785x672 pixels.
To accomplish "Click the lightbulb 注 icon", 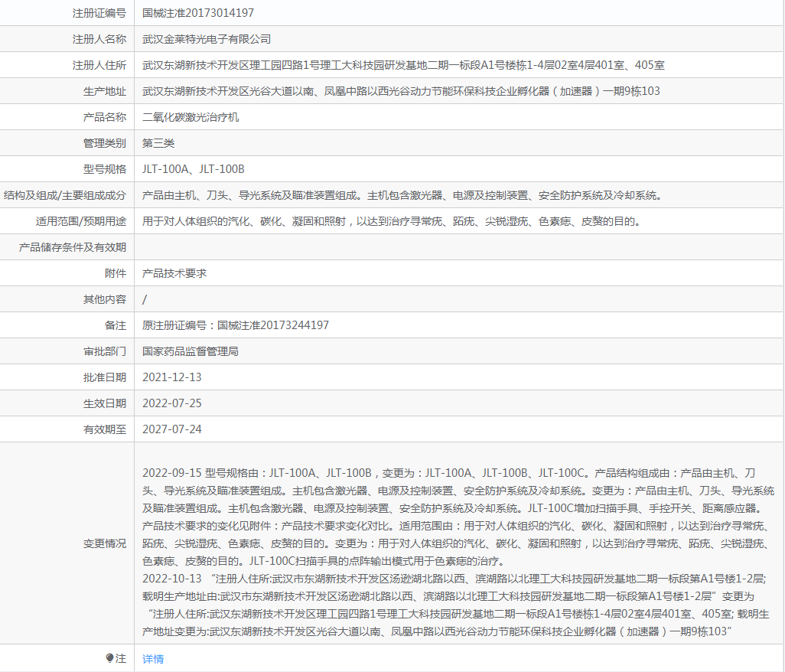I will tap(109, 658).
